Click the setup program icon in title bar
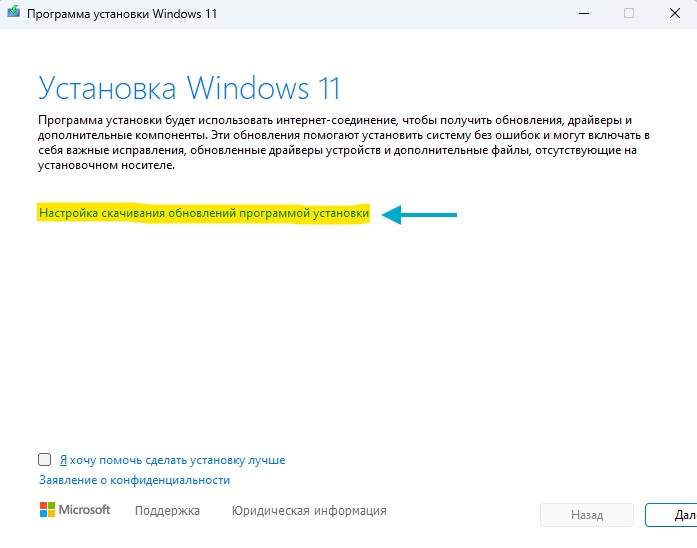Viewport: 697px width, 548px height. click(x=13, y=12)
